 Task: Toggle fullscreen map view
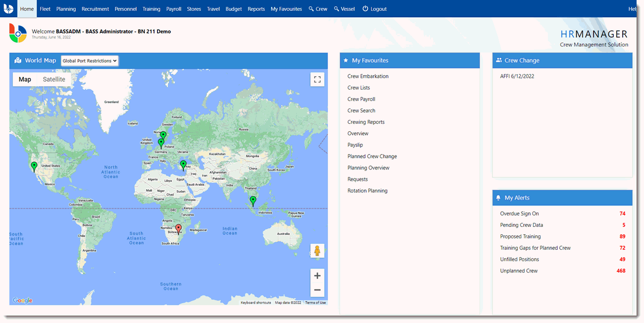(x=317, y=80)
